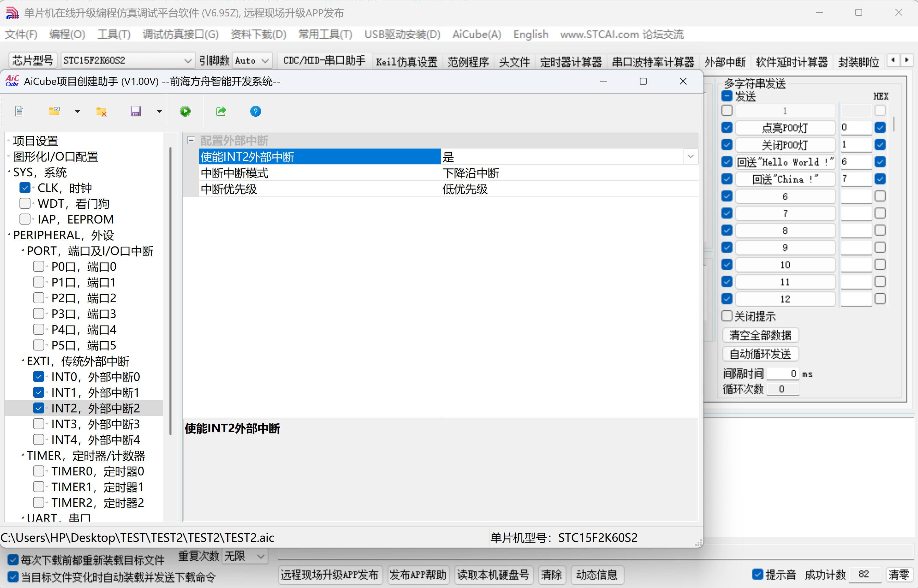Click the close project folder icon
918x588 pixels.
[101, 112]
